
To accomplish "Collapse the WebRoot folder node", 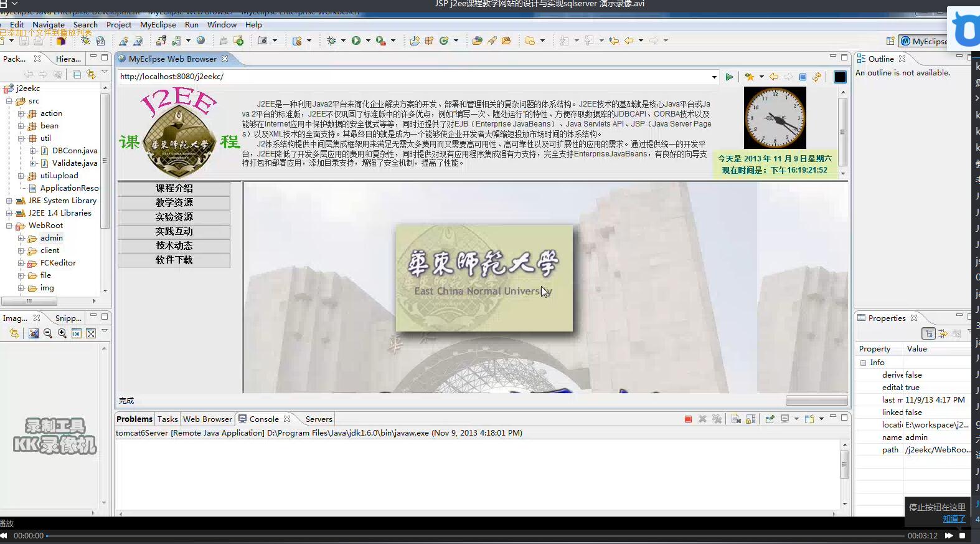I will [9, 226].
